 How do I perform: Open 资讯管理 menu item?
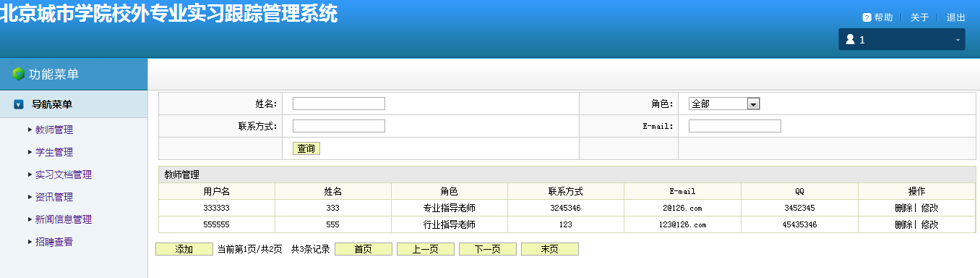(54, 197)
